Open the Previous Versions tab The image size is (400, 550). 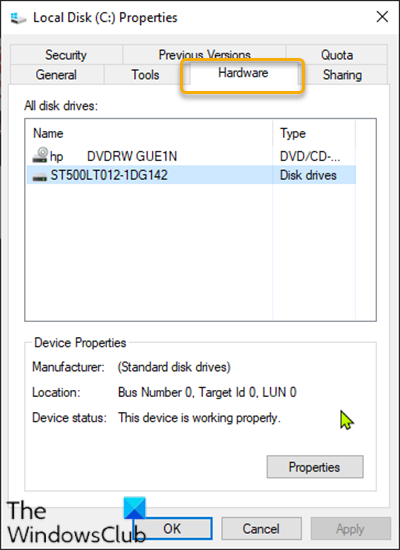[204, 55]
